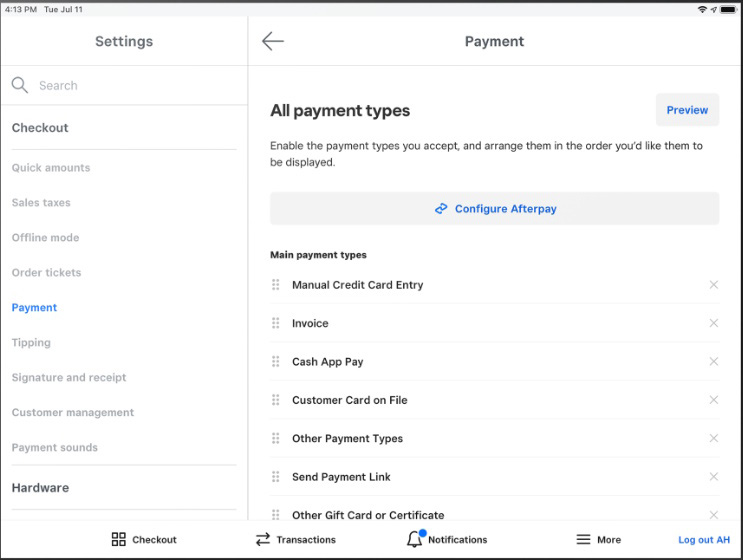Remove Invoice payment type with X

[x=714, y=323]
